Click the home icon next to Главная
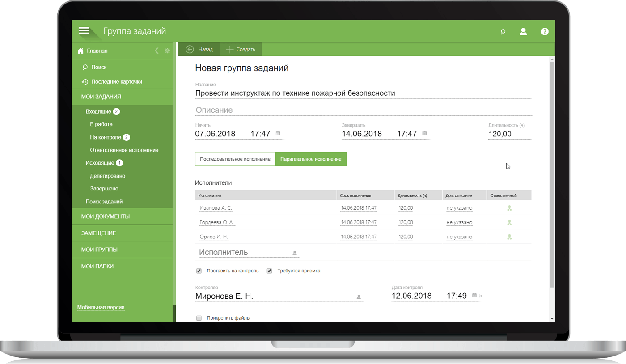The height and width of the screenshot is (364, 626). pos(80,51)
